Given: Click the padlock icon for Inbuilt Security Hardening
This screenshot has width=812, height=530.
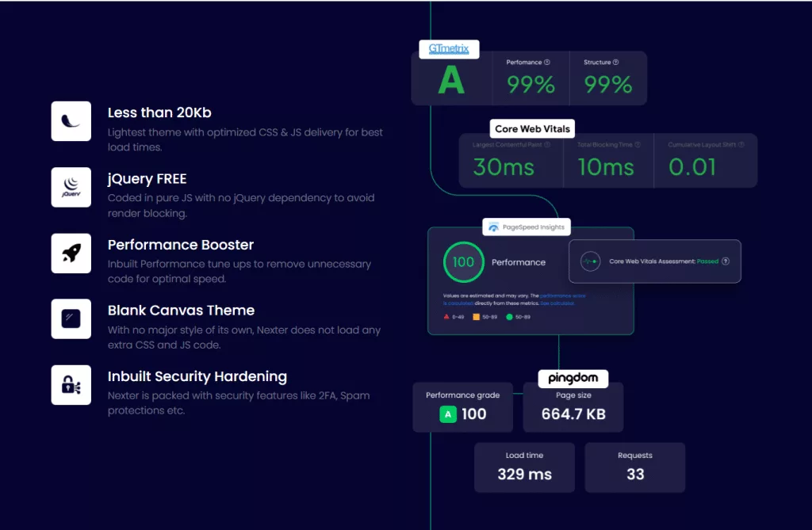Looking at the screenshot, I should (71, 385).
